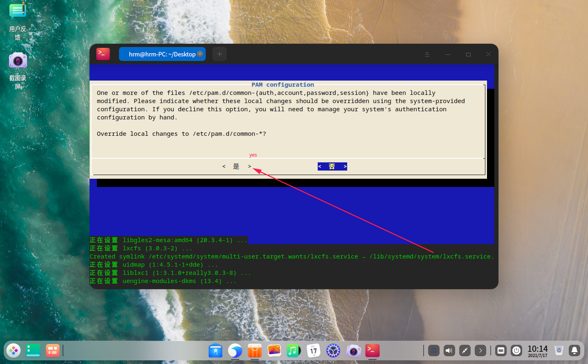The image size is (588, 364).
Task: Maximize the terminal window
Action: [468, 54]
